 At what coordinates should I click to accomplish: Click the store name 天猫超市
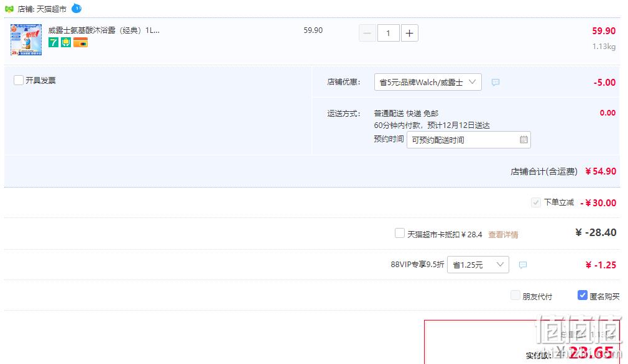click(x=52, y=9)
